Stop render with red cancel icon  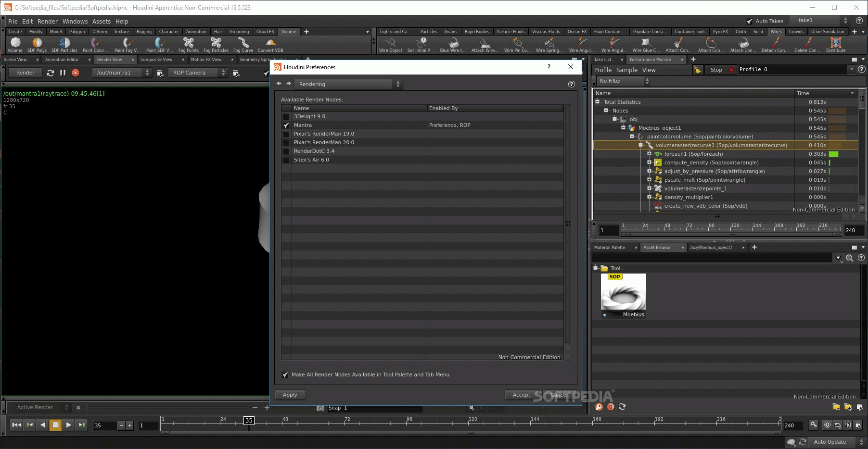(x=76, y=73)
